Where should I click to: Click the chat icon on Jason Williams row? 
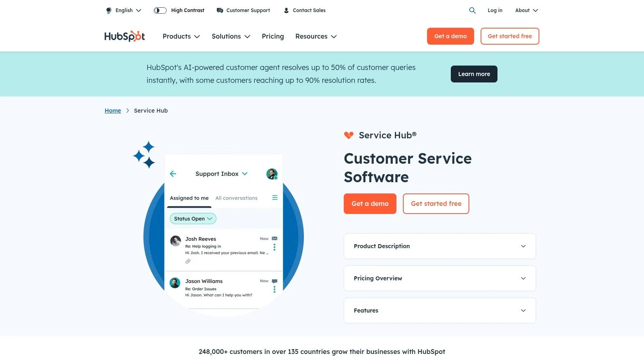point(275,281)
